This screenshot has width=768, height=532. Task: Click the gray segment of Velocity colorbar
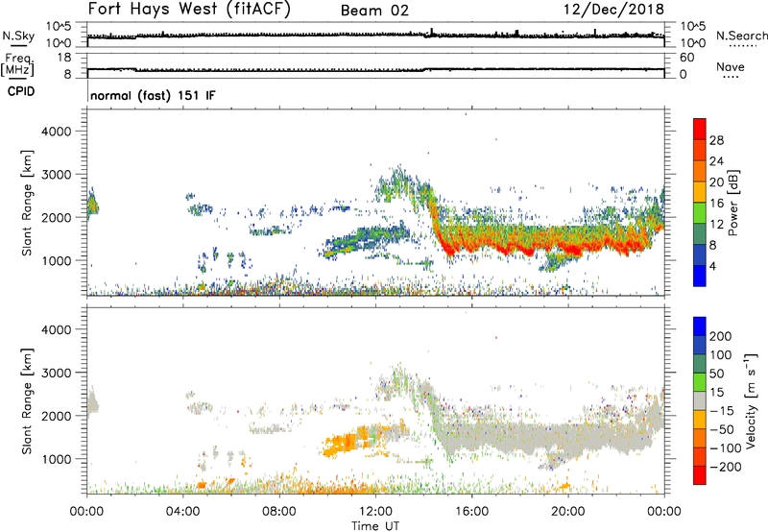[x=700, y=400]
